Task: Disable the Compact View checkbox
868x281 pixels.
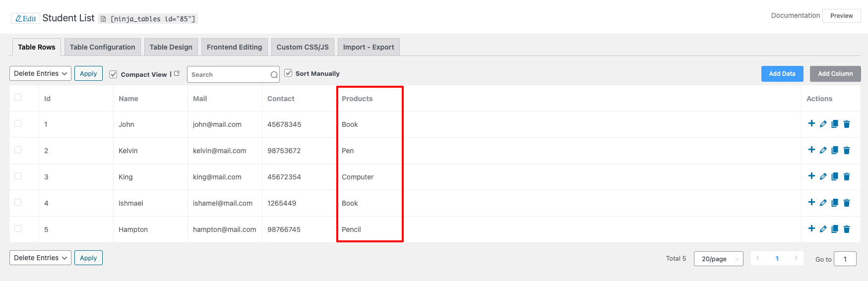Action: point(113,74)
